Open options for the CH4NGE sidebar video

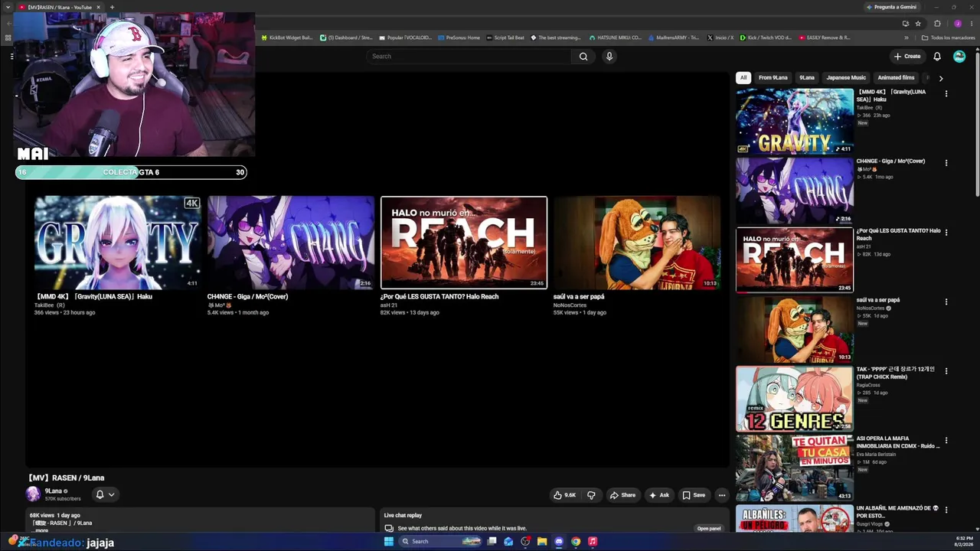click(x=946, y=163)
